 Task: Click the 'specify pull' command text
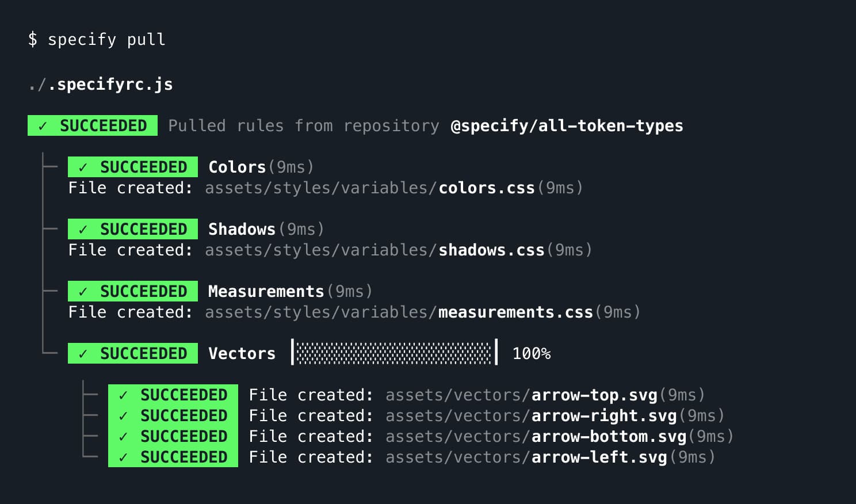[x=106, y=40]
